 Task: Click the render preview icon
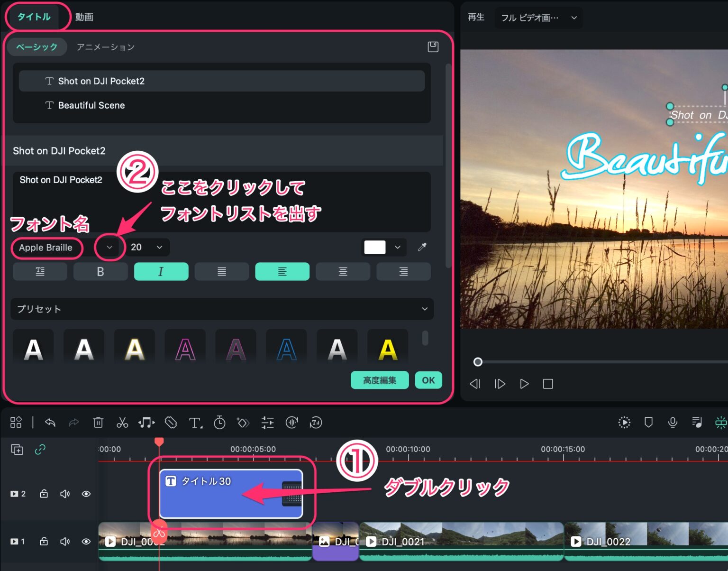(x=624, y=422)
